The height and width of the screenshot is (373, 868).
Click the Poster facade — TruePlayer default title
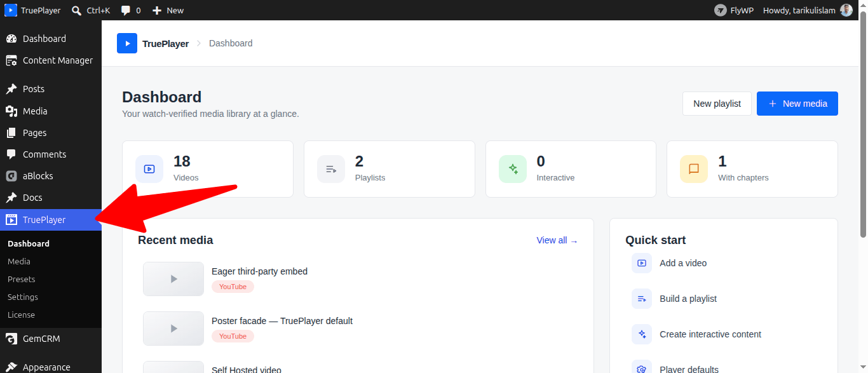point(282,321)
